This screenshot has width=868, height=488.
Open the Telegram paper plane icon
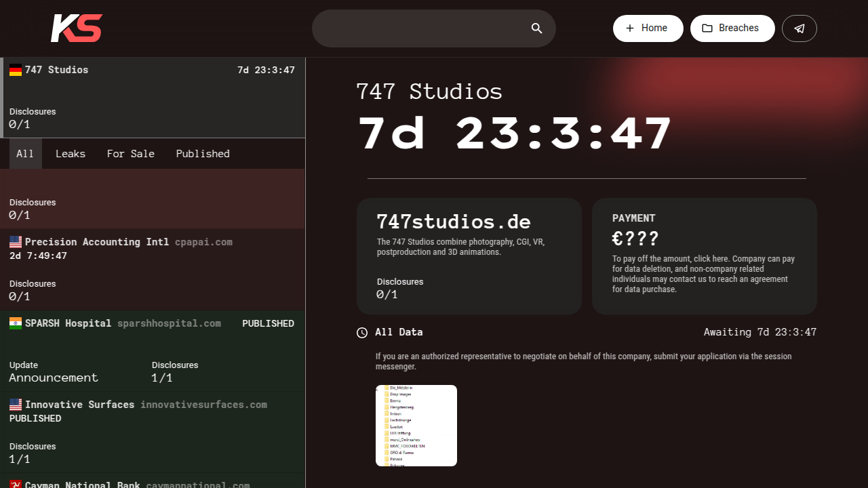click(x=799, y=28)
